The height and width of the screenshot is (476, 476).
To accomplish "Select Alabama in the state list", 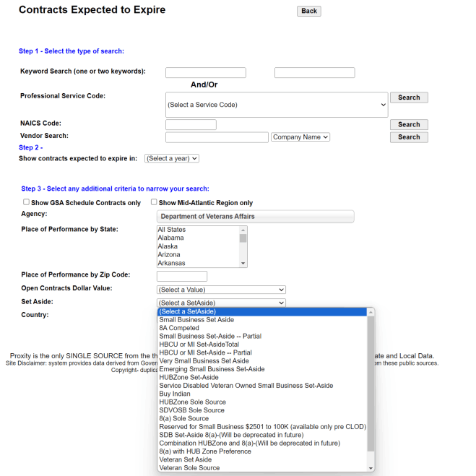I will (198, 238).
